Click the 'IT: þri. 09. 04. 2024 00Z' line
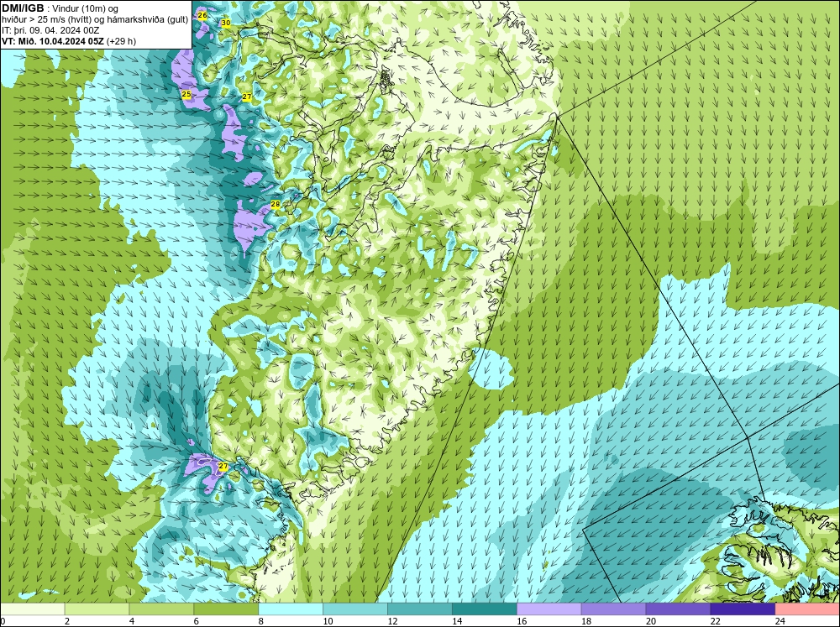The height and width of the screenshot is (627, 840). [x=50, y=30]
